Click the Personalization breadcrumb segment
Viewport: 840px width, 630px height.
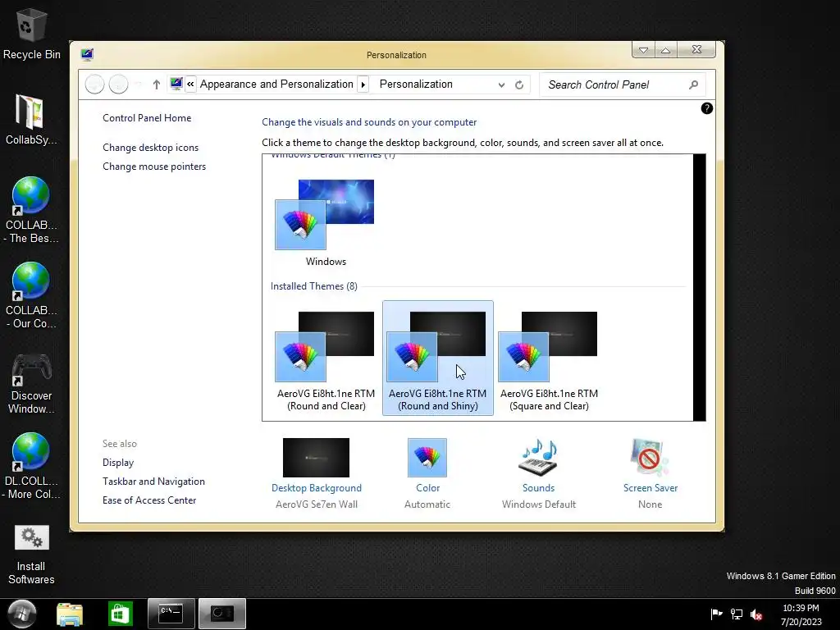tap(416, 84)
